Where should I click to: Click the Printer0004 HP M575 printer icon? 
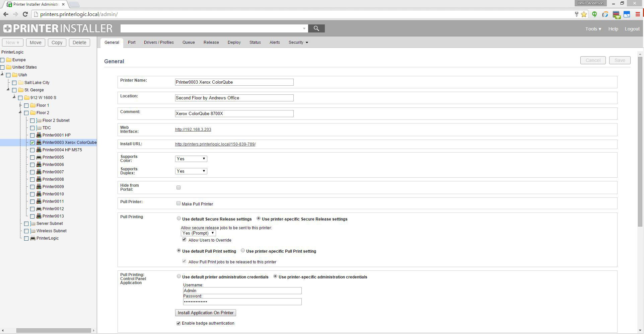pos(39,150)
